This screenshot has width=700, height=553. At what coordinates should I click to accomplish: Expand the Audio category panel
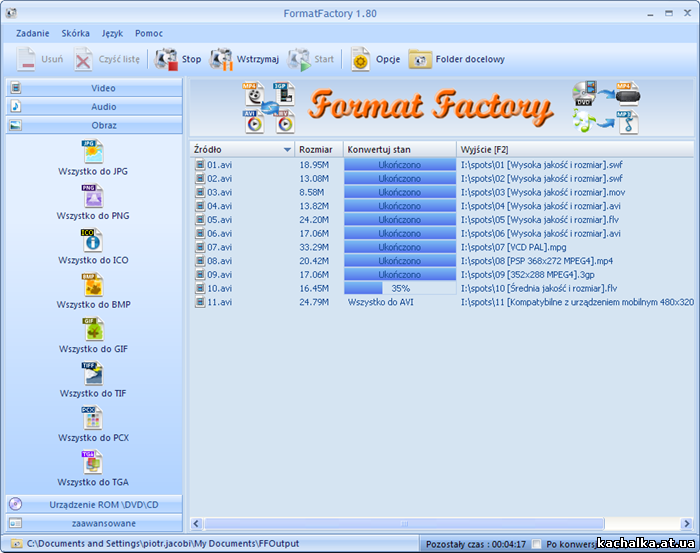pos(94,106)
